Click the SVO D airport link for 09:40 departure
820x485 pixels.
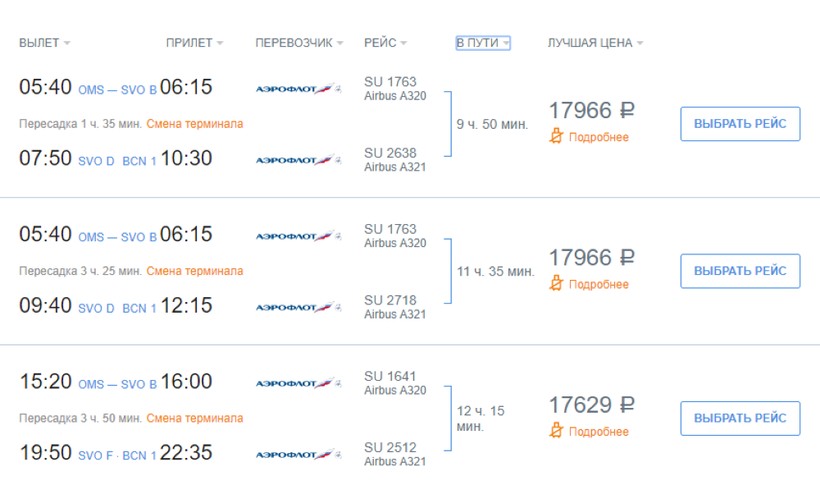pyautogui.click(x=96, y=308)
